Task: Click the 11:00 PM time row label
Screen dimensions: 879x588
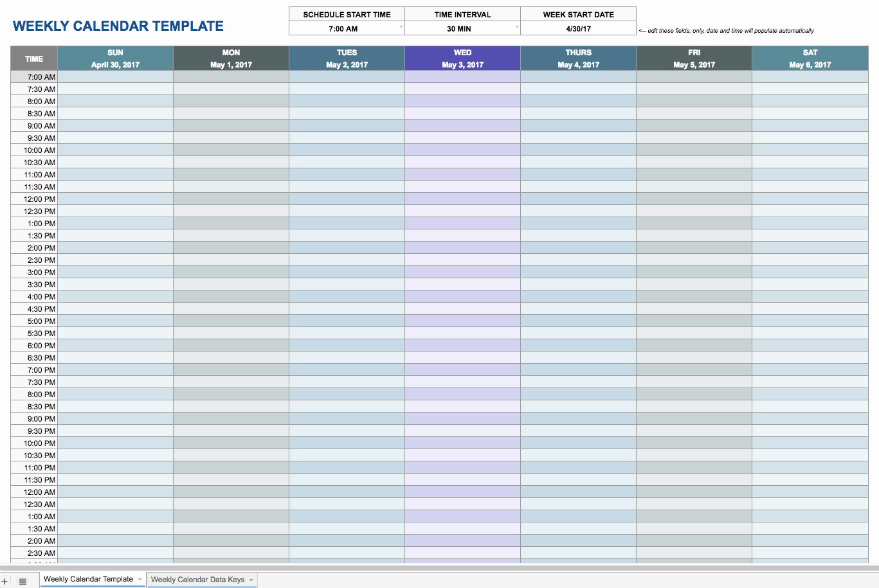Action: [34, 468]
